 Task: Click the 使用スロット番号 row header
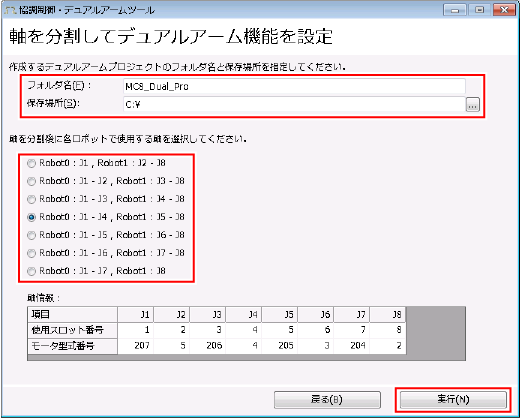(x=72, y=330)
